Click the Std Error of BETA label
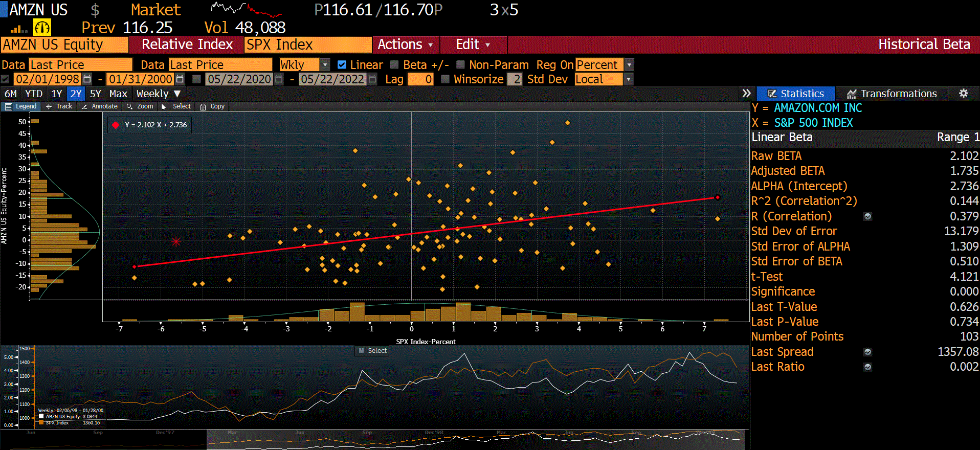 point(797,261)
